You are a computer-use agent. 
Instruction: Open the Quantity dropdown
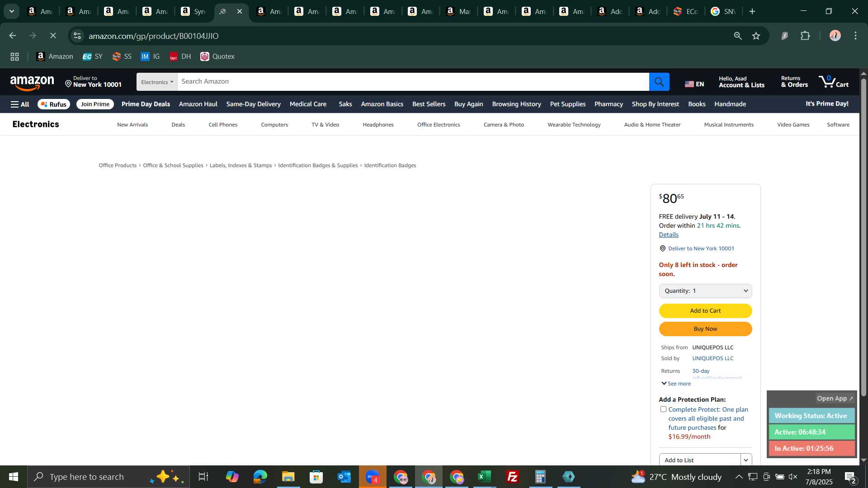pos(705,291)
